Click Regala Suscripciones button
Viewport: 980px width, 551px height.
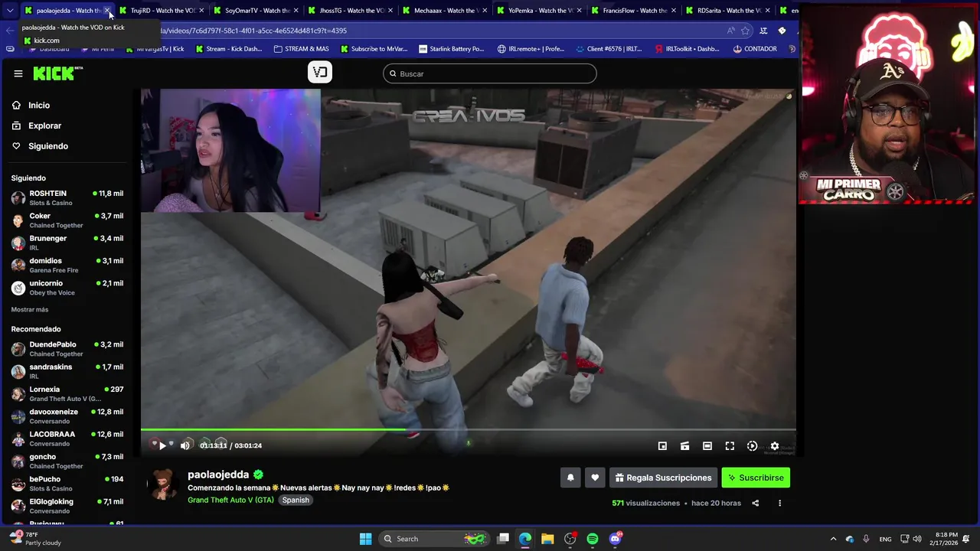663,478
